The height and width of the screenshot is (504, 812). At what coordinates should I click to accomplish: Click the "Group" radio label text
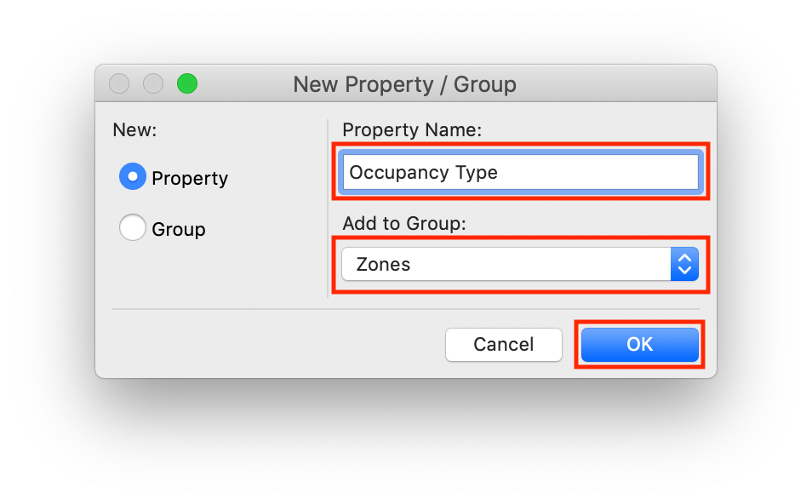(x=179, y=230)
